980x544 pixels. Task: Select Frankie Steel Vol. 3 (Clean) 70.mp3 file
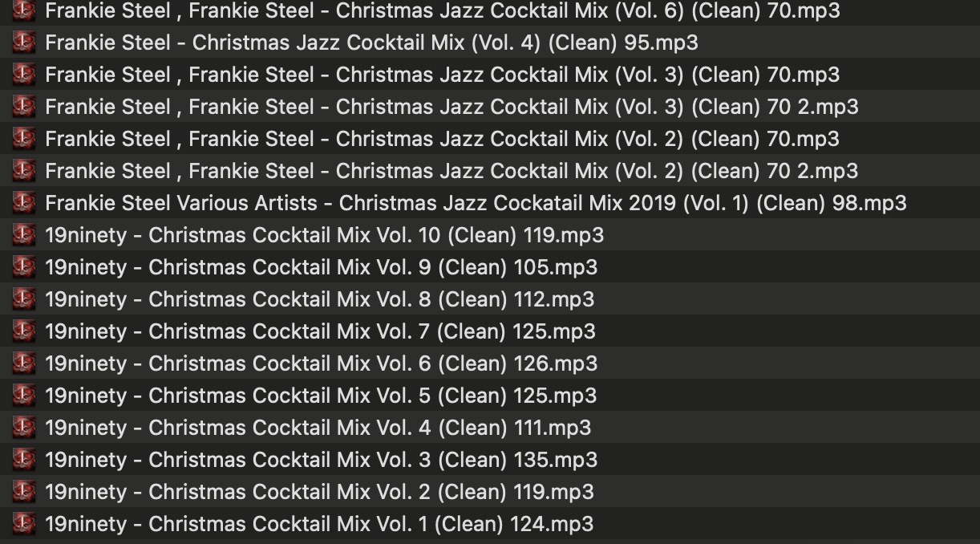point(442,75)
